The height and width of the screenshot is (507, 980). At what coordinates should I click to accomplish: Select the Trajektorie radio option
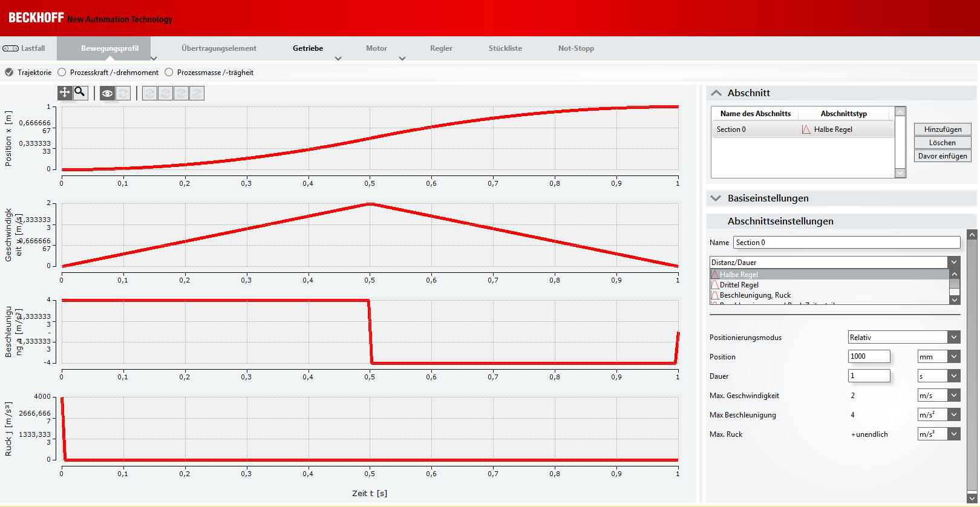pos(9,73)
